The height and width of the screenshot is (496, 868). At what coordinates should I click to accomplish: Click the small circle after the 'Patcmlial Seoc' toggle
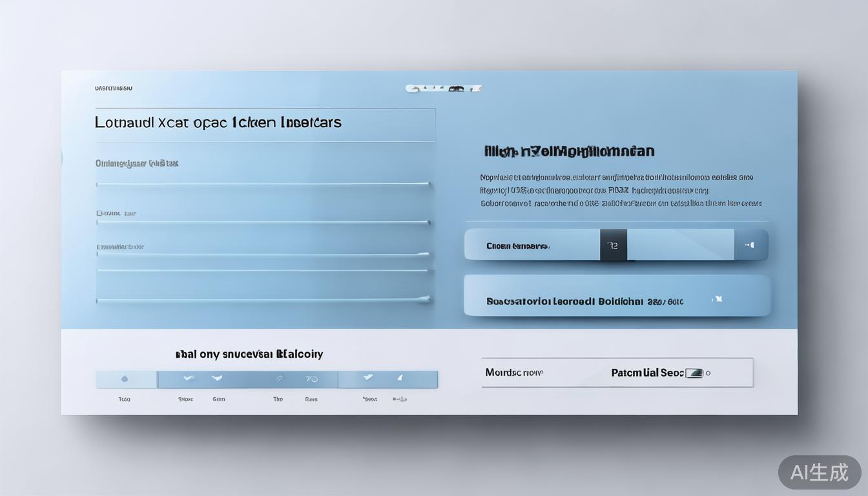(708, 373)
